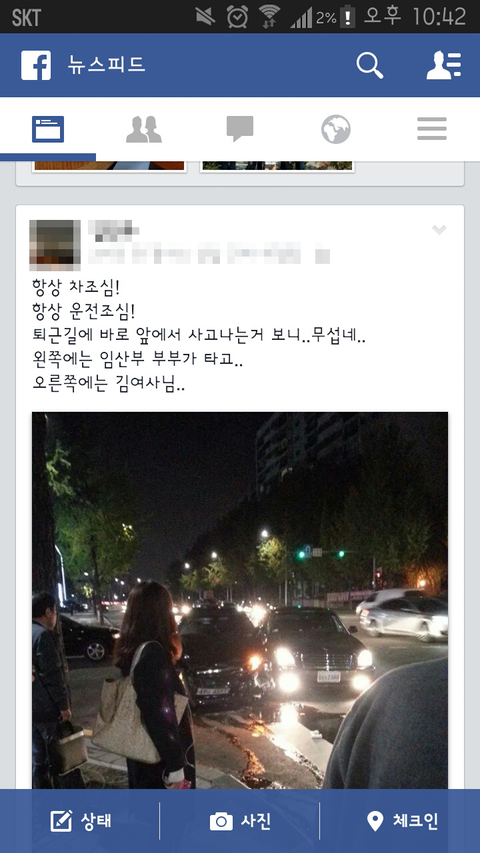The image size is (480, 853).
Task: Open the blurred poster name link
Action: (x=113, y=231)
